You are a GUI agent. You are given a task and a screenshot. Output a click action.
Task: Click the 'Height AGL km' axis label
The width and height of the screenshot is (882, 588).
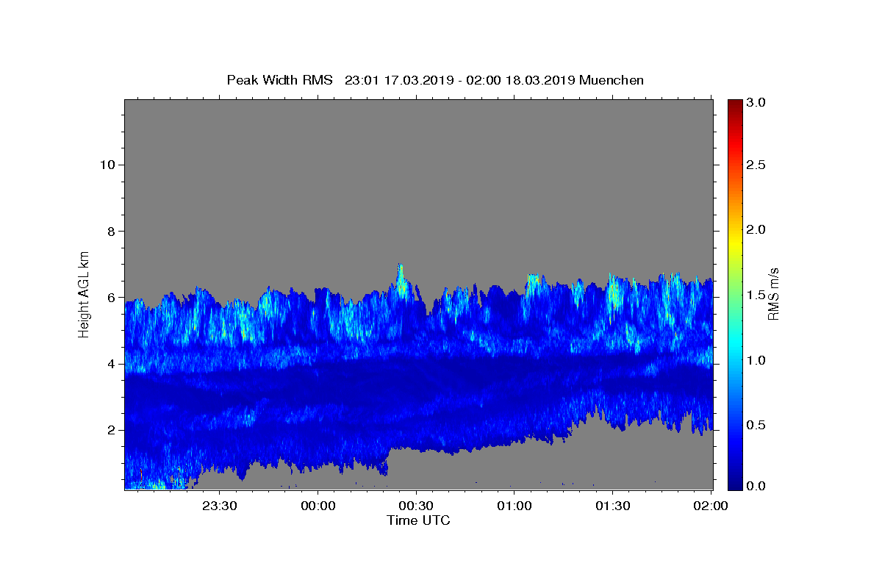(84, 294)
